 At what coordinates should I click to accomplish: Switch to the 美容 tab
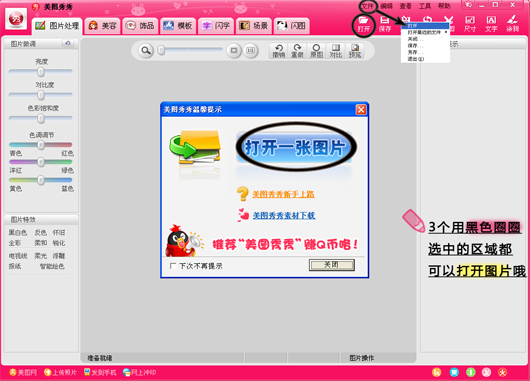(x=102, y=26)
